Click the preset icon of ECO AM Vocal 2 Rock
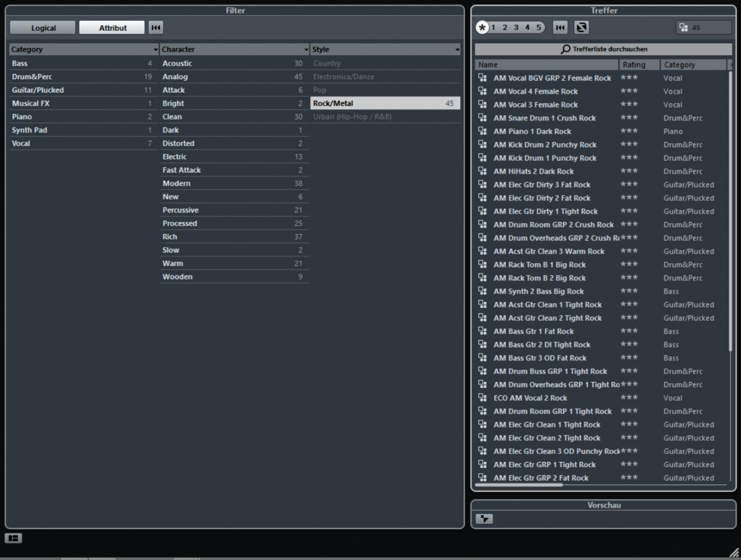This screenshot has height=560, width=741. click(x=483, y=397)
